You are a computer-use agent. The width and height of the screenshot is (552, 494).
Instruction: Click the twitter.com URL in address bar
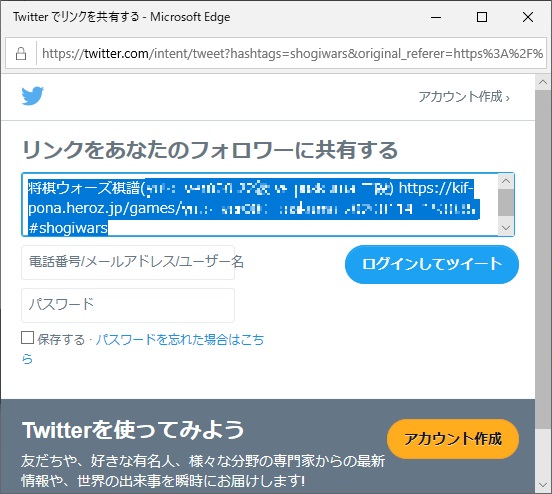pos(292,54)
